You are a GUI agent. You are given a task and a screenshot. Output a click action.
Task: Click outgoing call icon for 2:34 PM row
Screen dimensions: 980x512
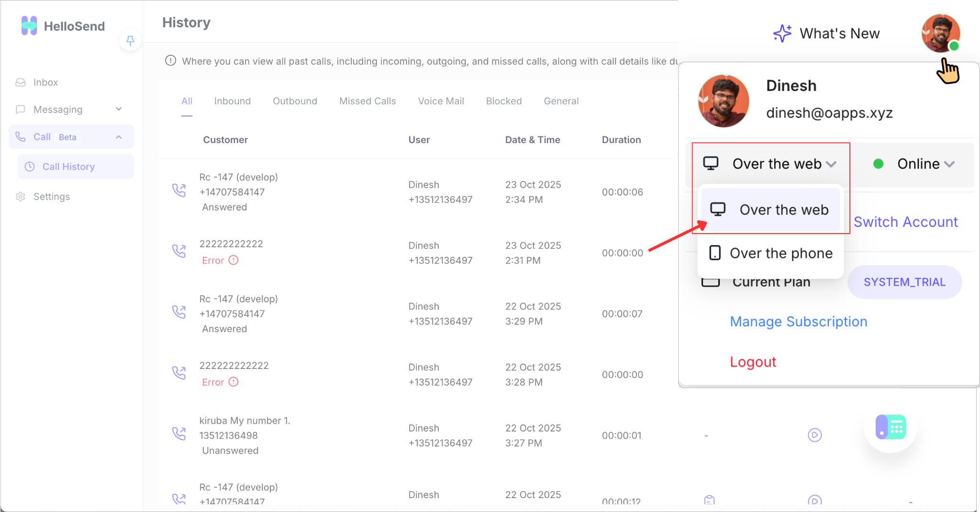[179, 190]
